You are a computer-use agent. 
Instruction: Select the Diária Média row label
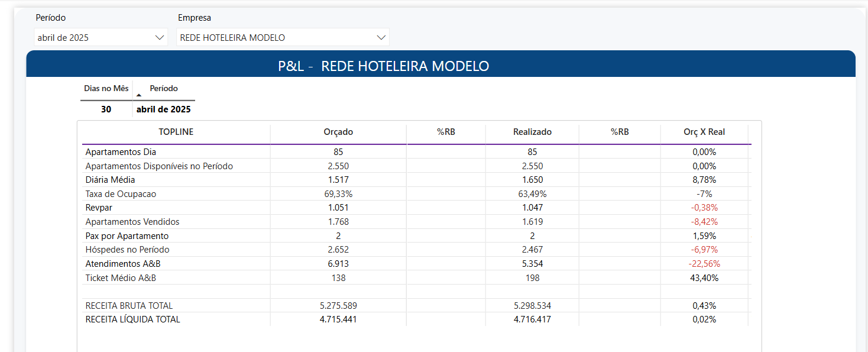[110, 180]
